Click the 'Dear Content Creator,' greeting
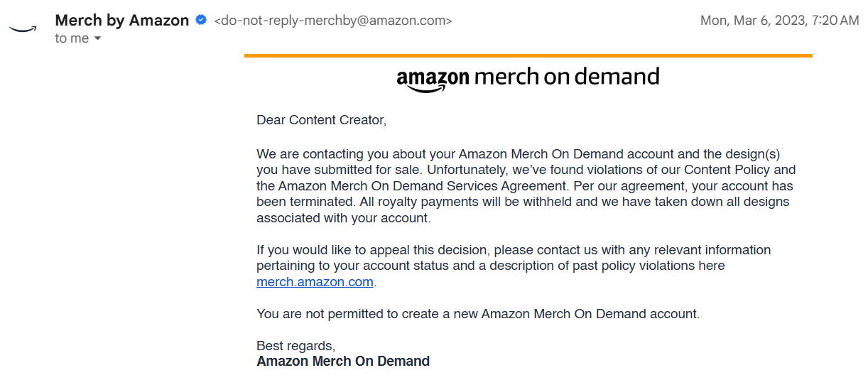 (321, 120)
